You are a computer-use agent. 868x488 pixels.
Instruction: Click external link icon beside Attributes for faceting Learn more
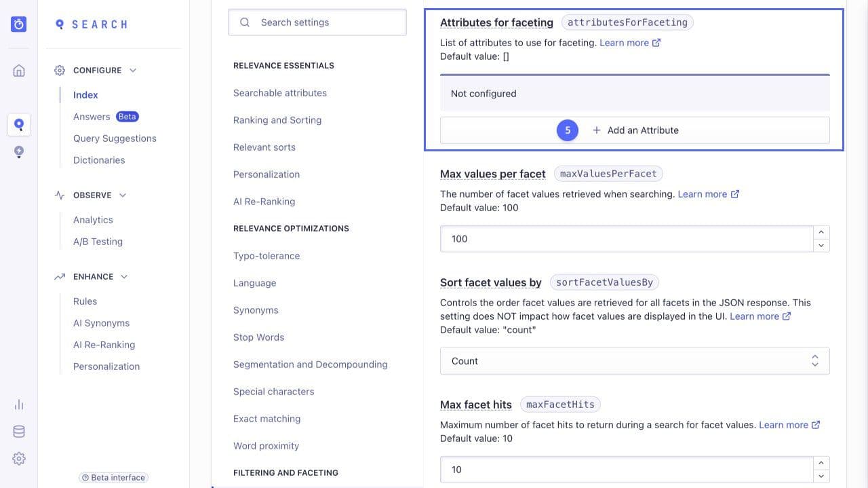(656, 43)
